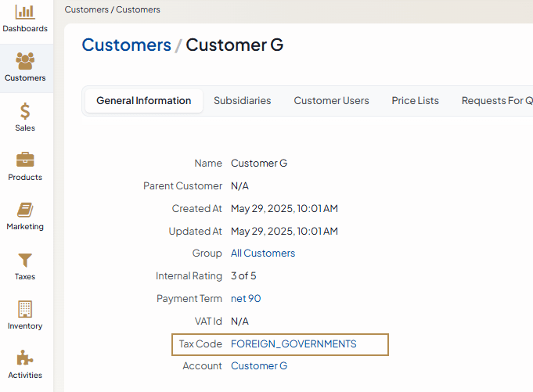Viewport: 533px width, 392px height.
Task: Open the FOREIGN_GOVERNMENTS tax code link
Action: pos(294,344)
